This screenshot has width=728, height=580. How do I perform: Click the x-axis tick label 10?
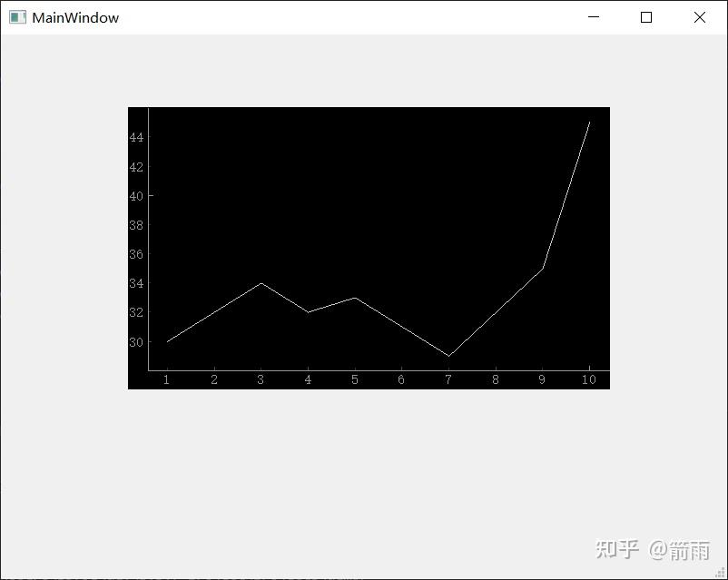tap(588, 378)
